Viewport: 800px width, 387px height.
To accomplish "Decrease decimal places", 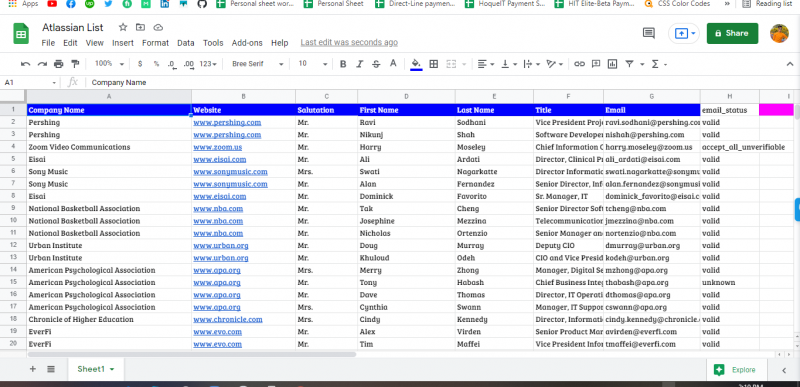I will [171, 64].
